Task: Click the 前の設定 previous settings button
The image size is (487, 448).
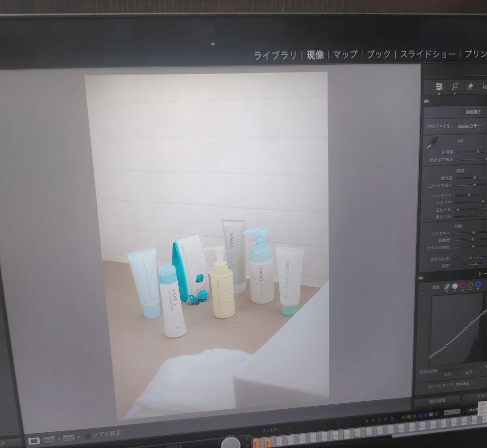Action: coord(437,400)
